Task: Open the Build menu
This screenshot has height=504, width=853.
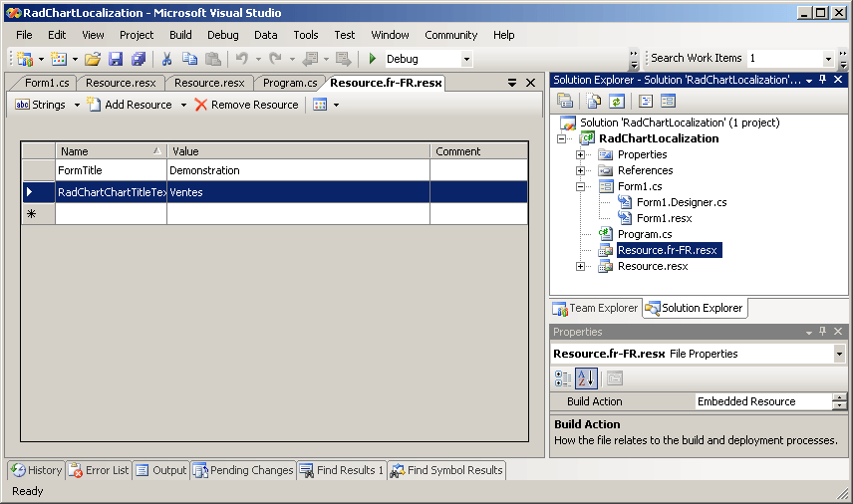Action: pyautogui.click(x=180, y=35)
